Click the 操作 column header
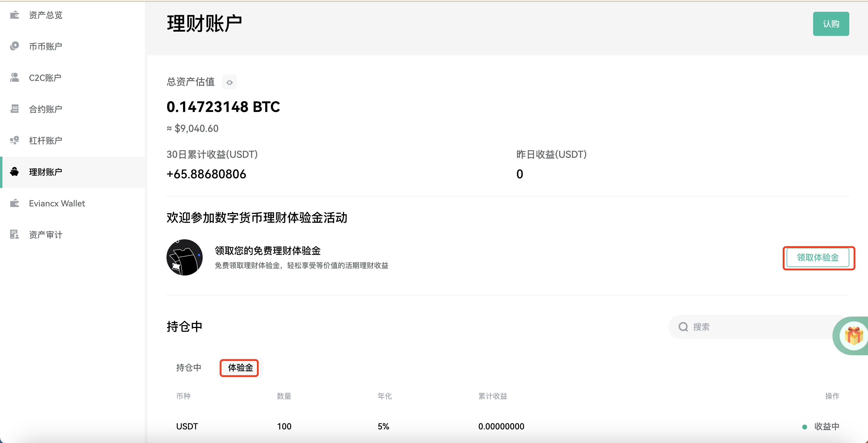Viewport: 868px width, 443px height. (x=832, y=396)
